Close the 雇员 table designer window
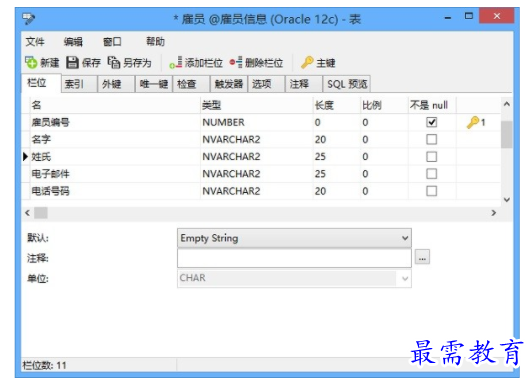This screenshot has height=384, width=532. [x=497, y=16]
